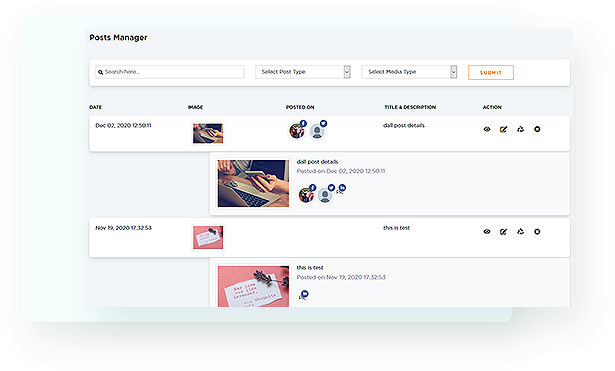The image size is (615, 371).
Task: Click 'dall post details' title in table row
Action: click(404, 125)
